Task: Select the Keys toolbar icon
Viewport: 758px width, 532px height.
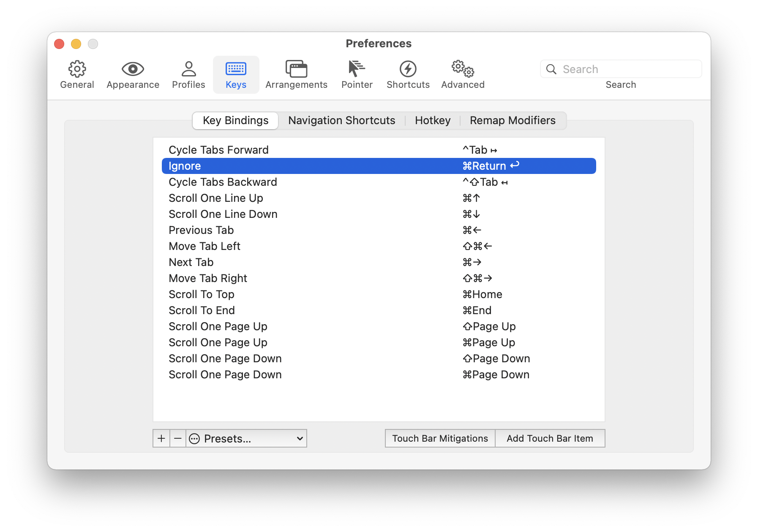Action: [236, 75]
